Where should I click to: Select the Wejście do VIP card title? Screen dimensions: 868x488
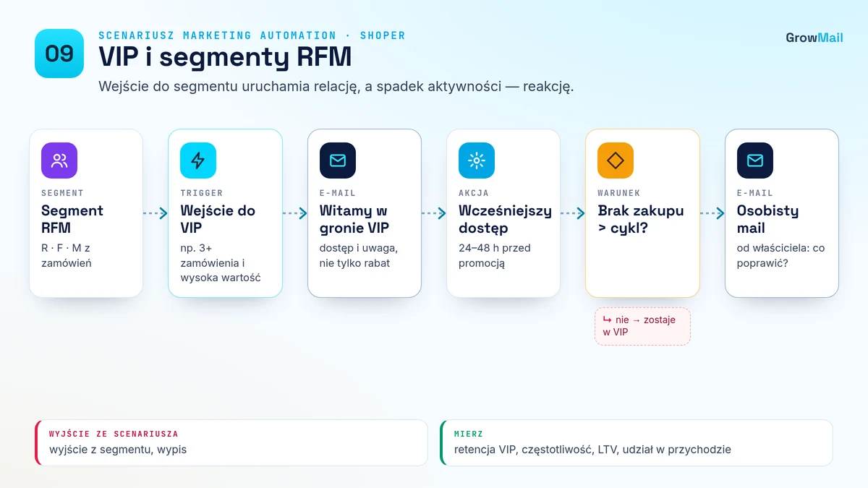pyautogui.click(x=218, y=219)
